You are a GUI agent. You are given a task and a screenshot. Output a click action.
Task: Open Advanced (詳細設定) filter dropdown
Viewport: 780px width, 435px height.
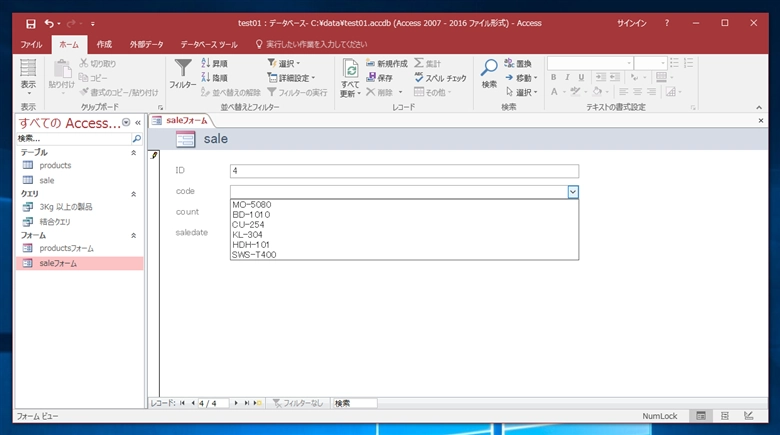coord(292,78)
